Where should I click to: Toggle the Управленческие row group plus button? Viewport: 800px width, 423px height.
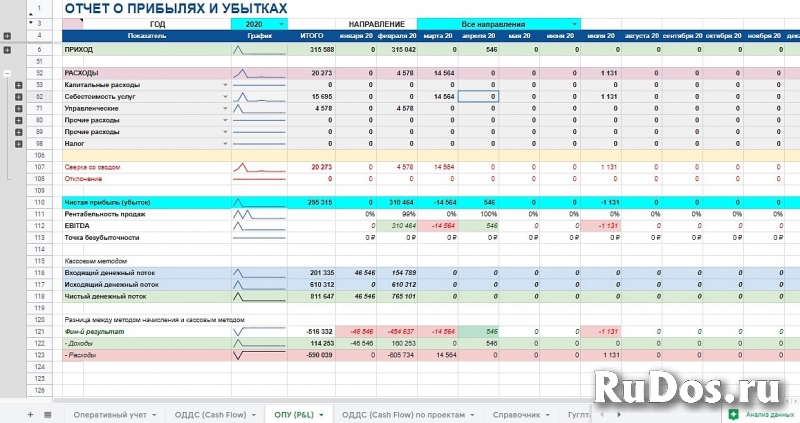coord(20,108)
